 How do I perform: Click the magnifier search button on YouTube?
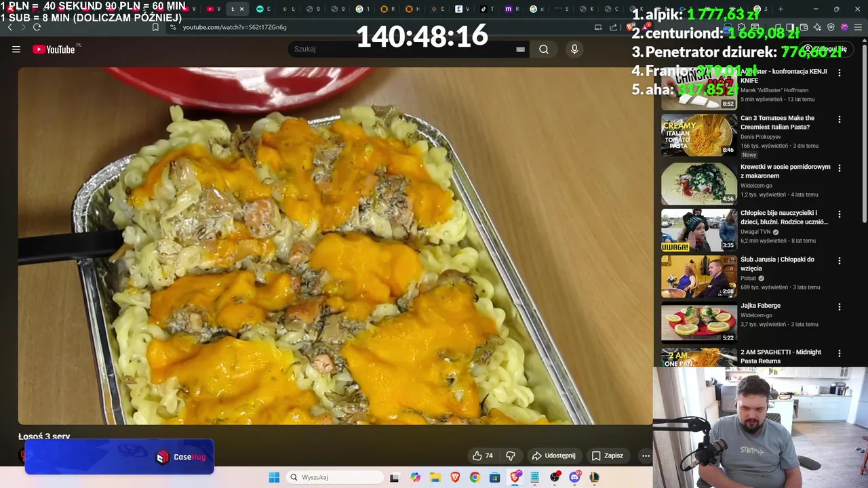[x=544, y=49]
